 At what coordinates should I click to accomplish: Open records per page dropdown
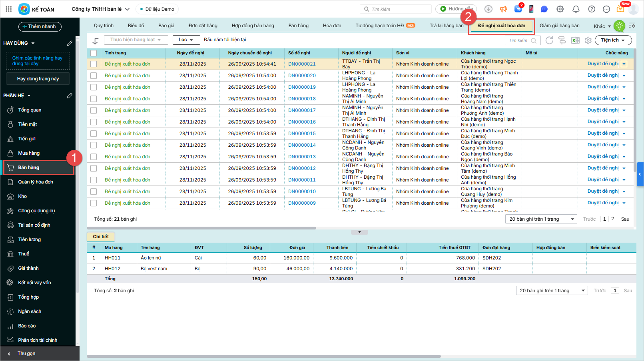542,219
